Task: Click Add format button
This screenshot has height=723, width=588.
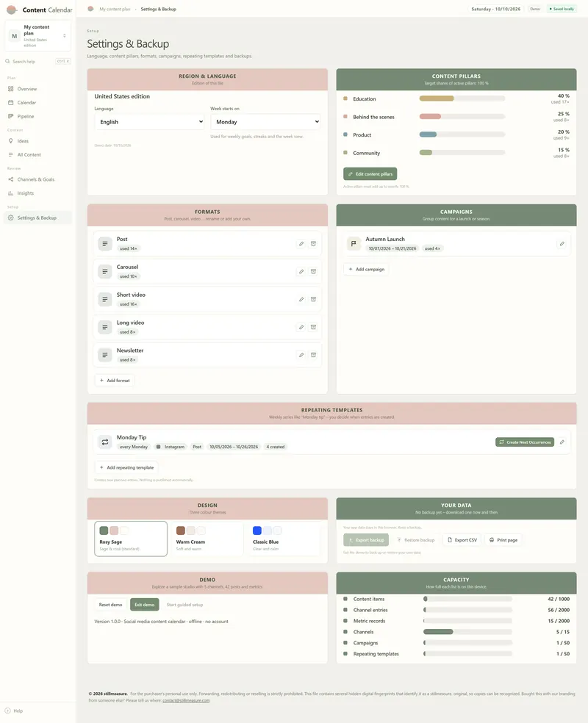Action: pos(115,381)
